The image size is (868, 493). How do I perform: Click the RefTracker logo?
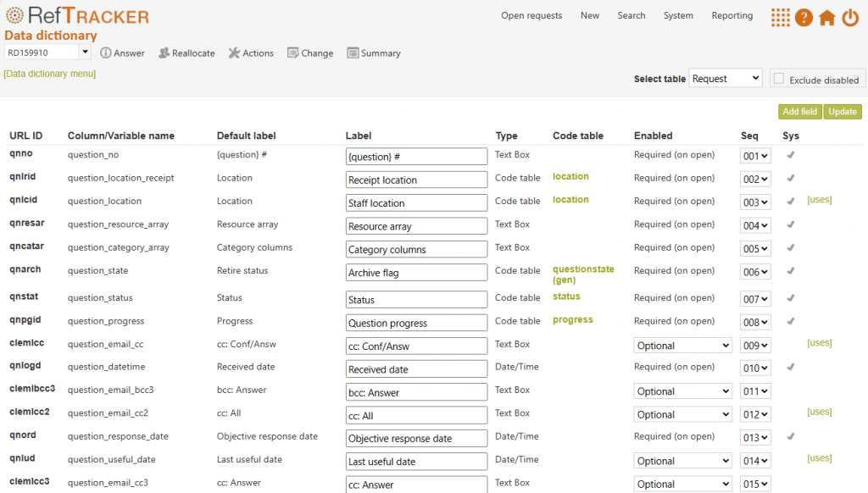(x=77, y=15)
